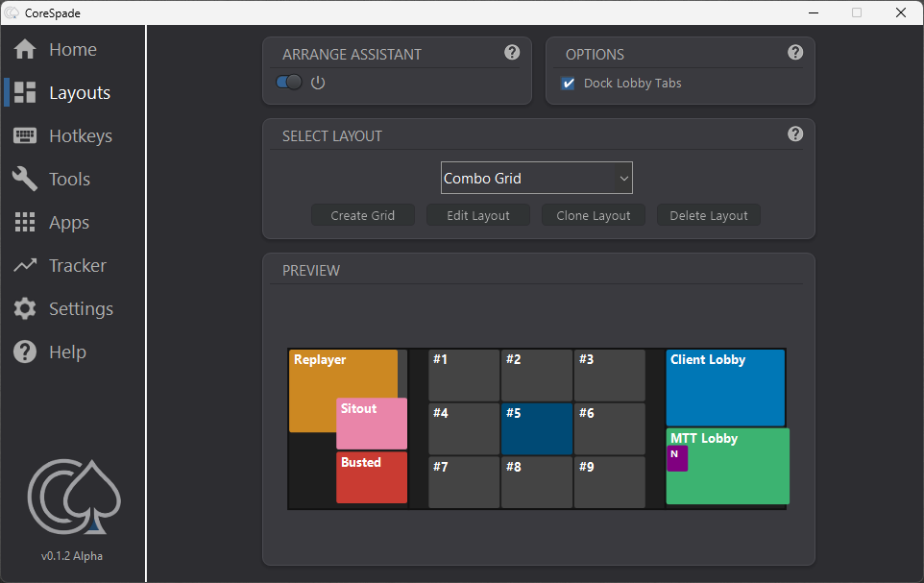Screen dimensions: 924x583
Task: Open the Combo Grid layout dropdown
Action: click(537, 178)
